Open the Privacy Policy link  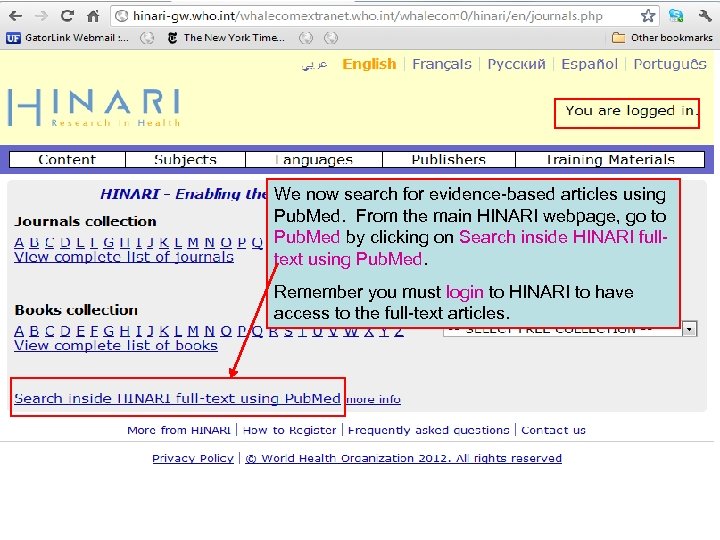(193, 458)
